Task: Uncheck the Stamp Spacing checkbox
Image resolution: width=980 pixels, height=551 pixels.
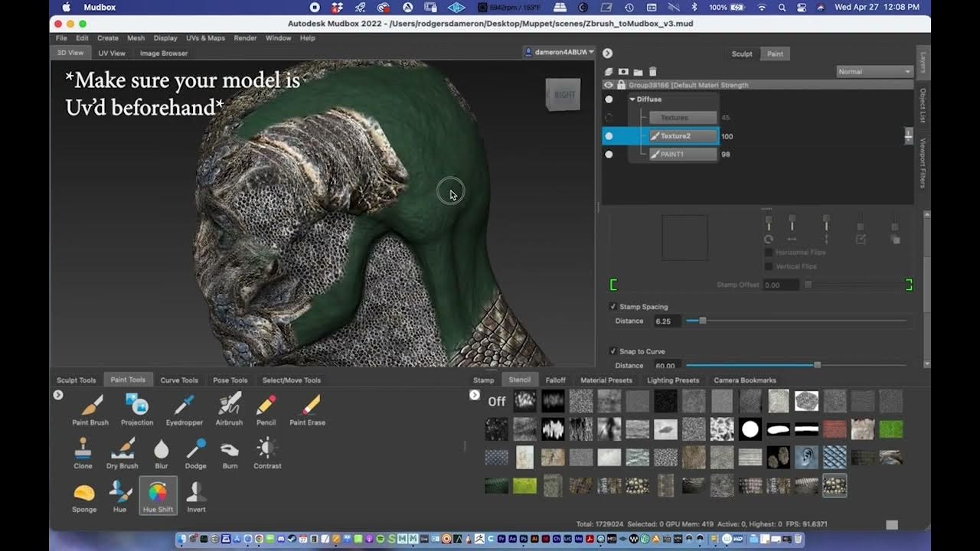Action: click(x=612, y=307)
